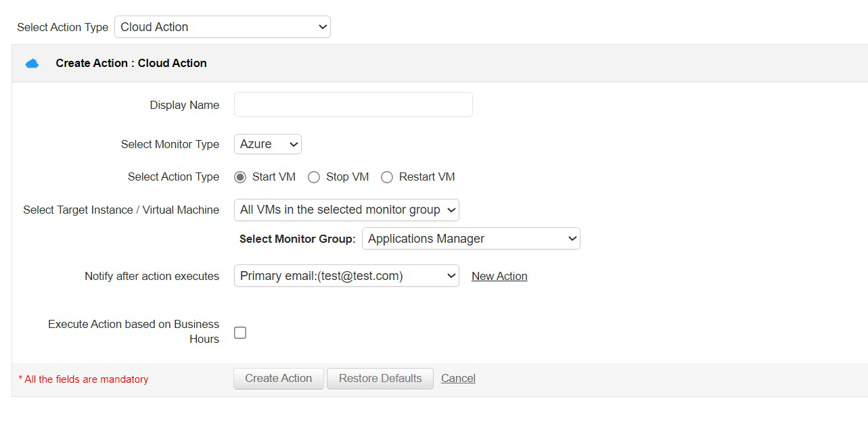Image resolution: width=868 pixels, height=447 pixels.
Task: Select the Stop VM radio button
Action: [314, 177]
